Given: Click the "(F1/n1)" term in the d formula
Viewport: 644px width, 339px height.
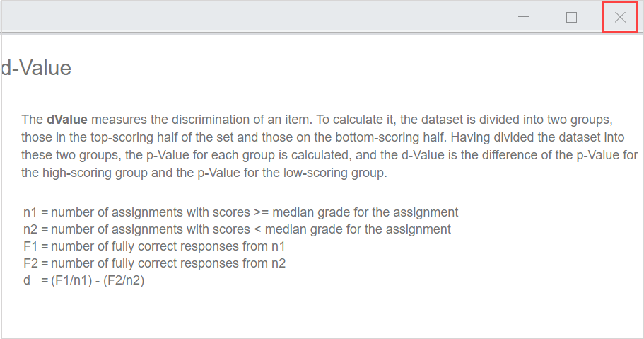Looking at the screenshot, I should 73,280.
